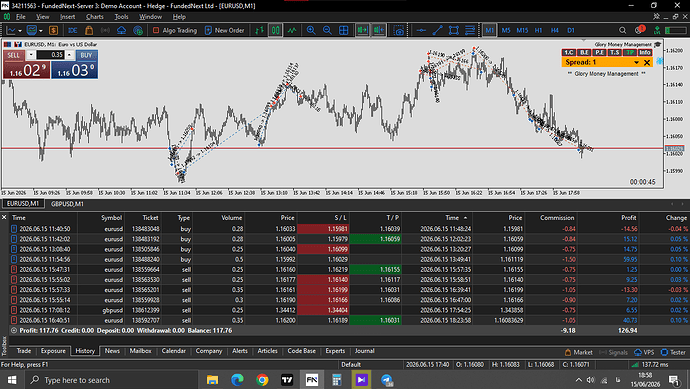Tile windows with the grid icon
Screen dimensions: 690x389
point(344,30)
